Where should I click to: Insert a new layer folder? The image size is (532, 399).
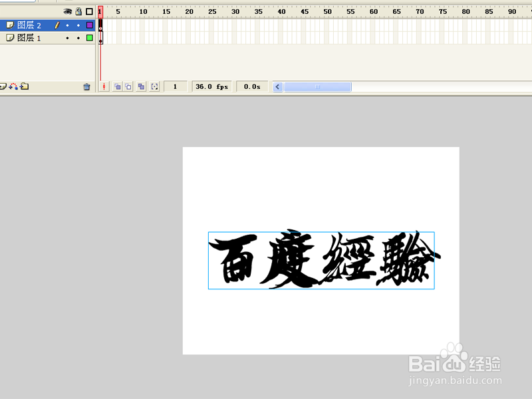click(24, 86)
